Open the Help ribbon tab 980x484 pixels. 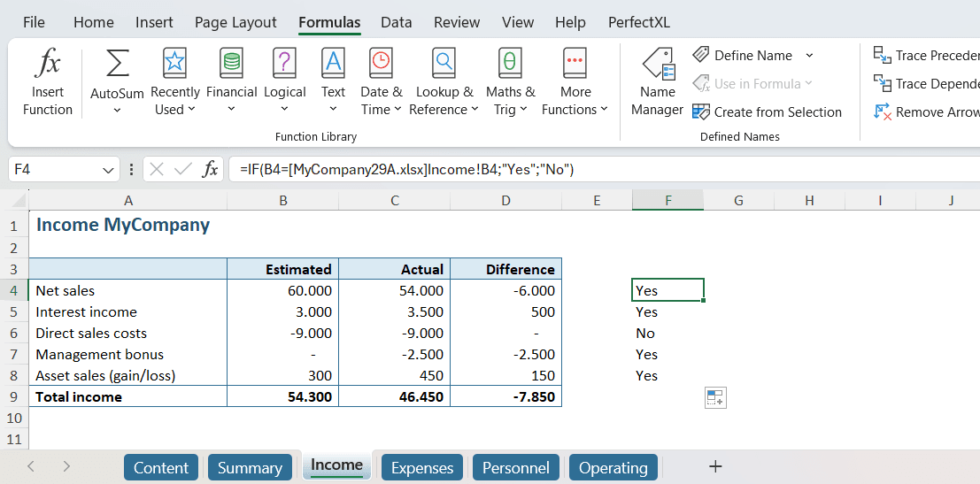(x=571, y=22)
